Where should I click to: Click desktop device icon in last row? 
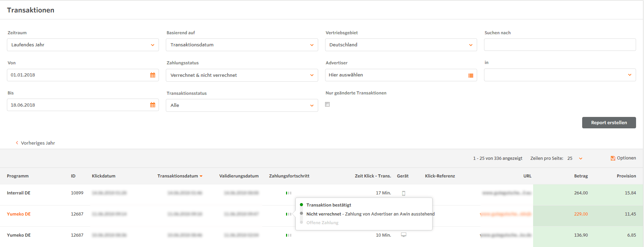404,235
